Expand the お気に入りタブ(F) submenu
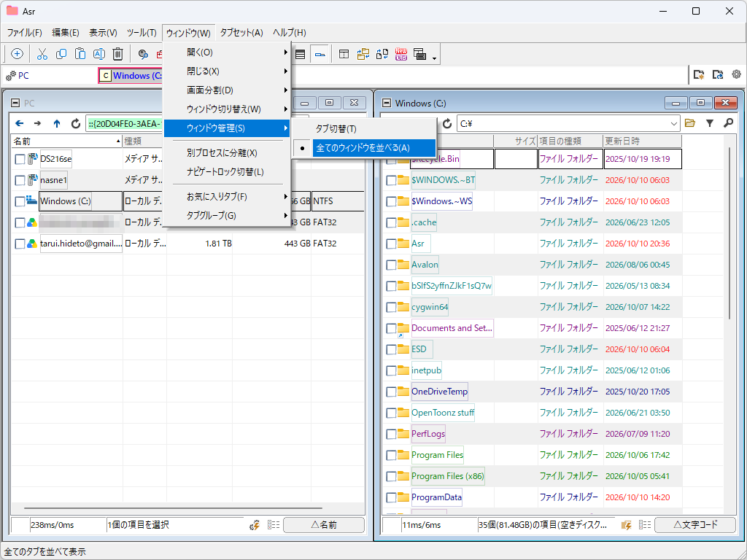The image size is (747, 560). coord(227,197)
